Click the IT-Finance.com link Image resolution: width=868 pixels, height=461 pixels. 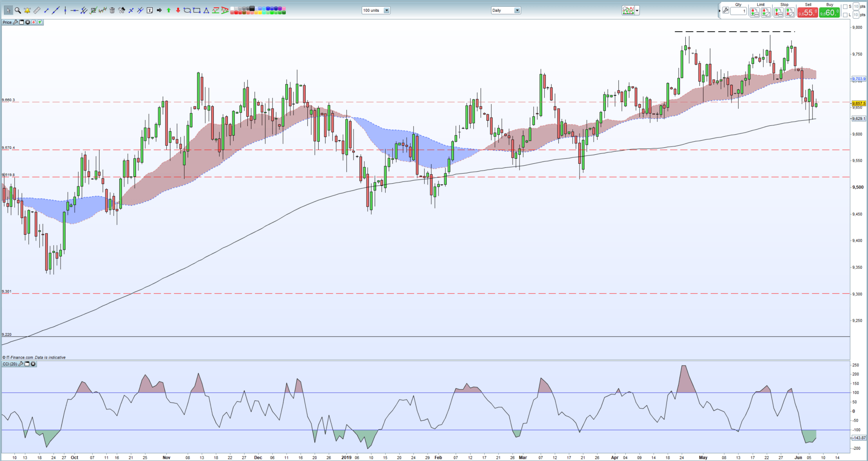(19, 357)
